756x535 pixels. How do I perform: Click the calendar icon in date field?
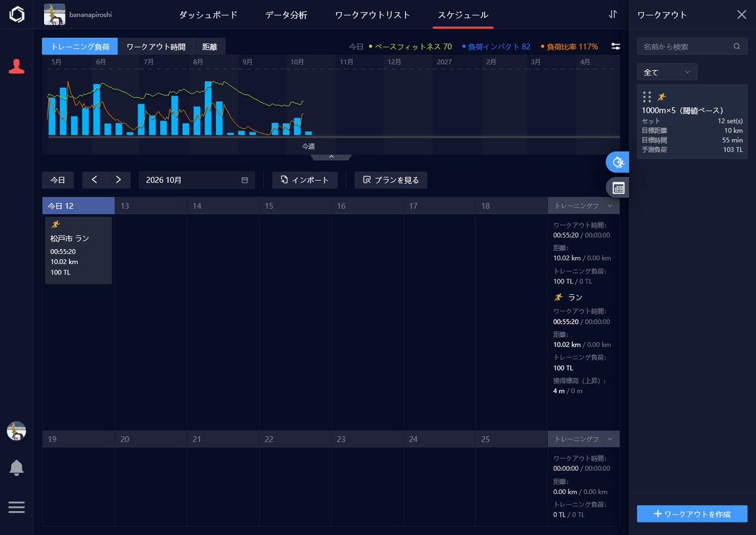[244, 180]
